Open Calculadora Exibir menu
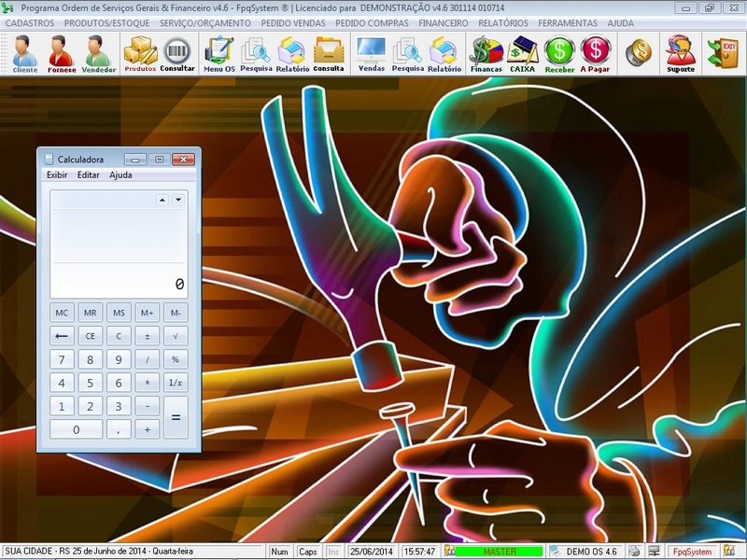The image size is (747, 560). click(57, 175)
